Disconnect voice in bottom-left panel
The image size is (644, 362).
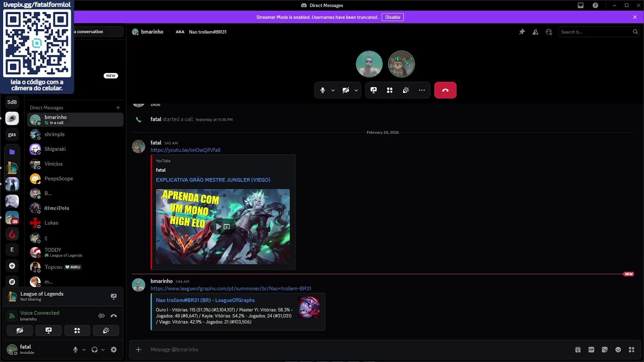coord(114,316)
